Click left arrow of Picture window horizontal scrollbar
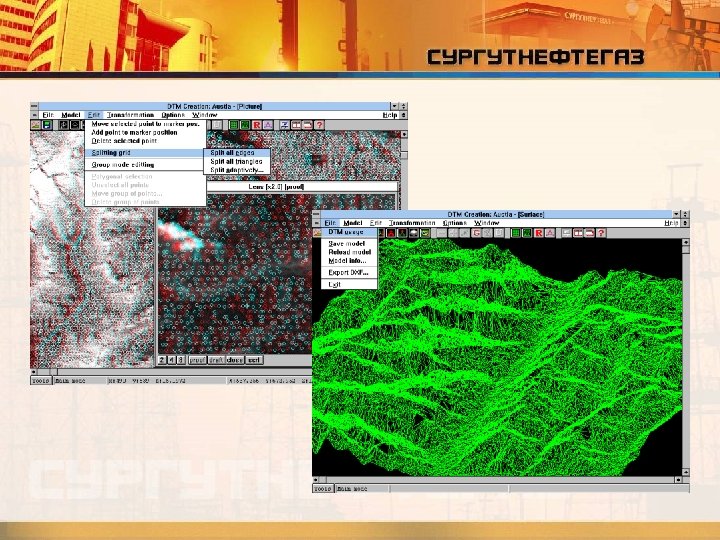720x540 pixels. pyautogui.click(x=34, y=371)
